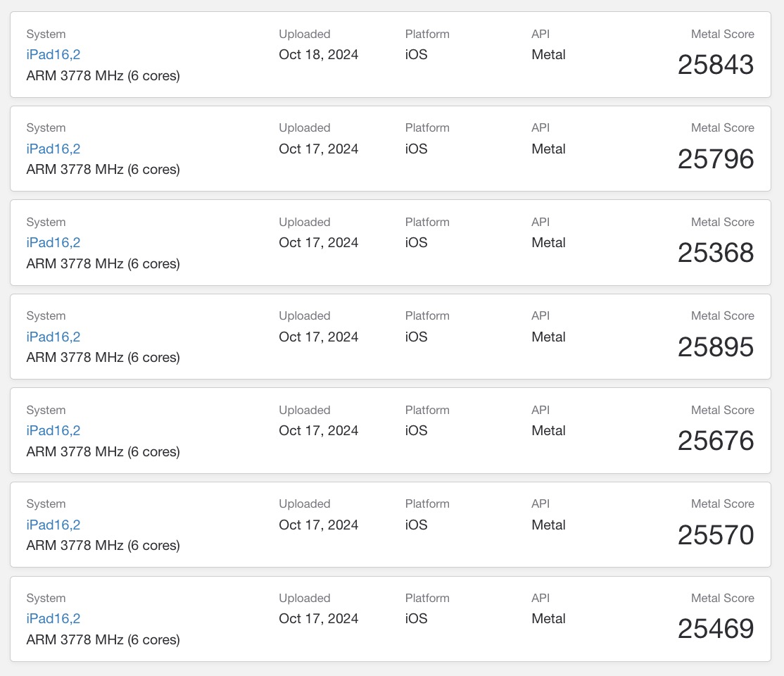This screenshot has height=676, width=784.
Task: Click the Metal Score value 25469
Action: click(x=715, y=629)
